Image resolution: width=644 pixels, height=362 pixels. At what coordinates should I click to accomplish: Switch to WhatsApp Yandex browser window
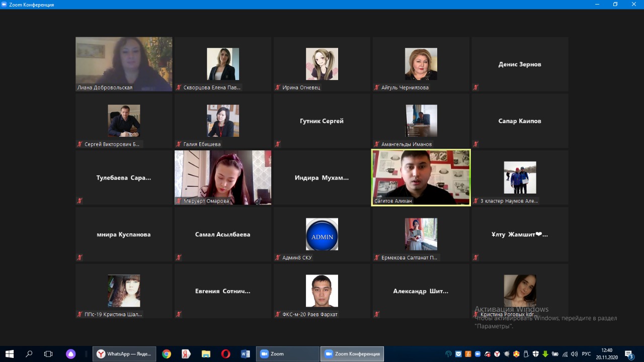click(124, 354)
